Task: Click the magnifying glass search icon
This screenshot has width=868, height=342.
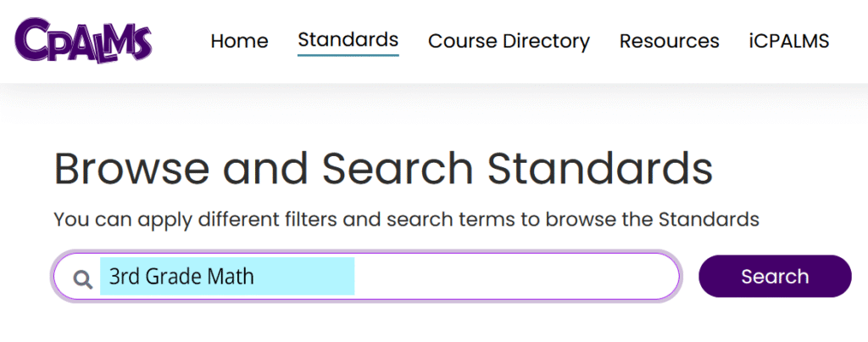Action: [82, 278]
